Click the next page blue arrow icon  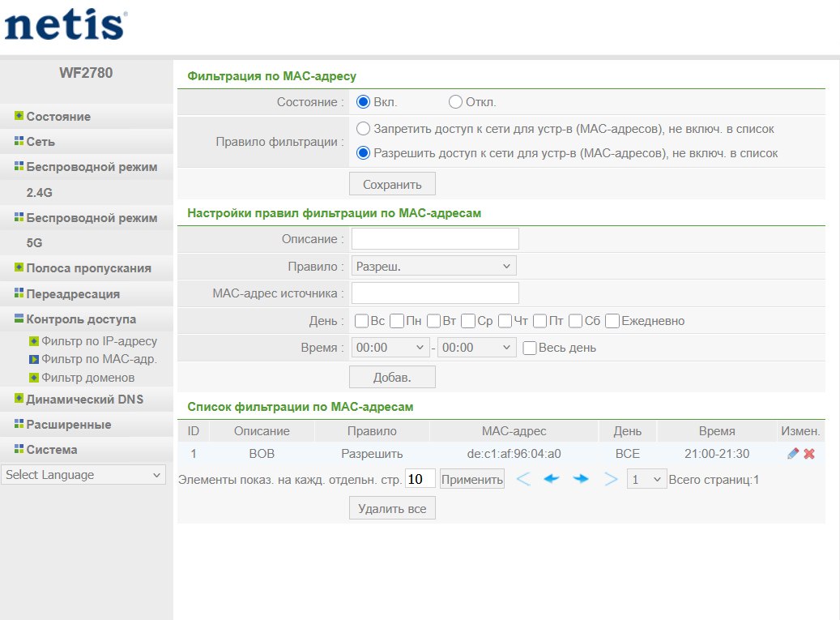click(581, 479)
